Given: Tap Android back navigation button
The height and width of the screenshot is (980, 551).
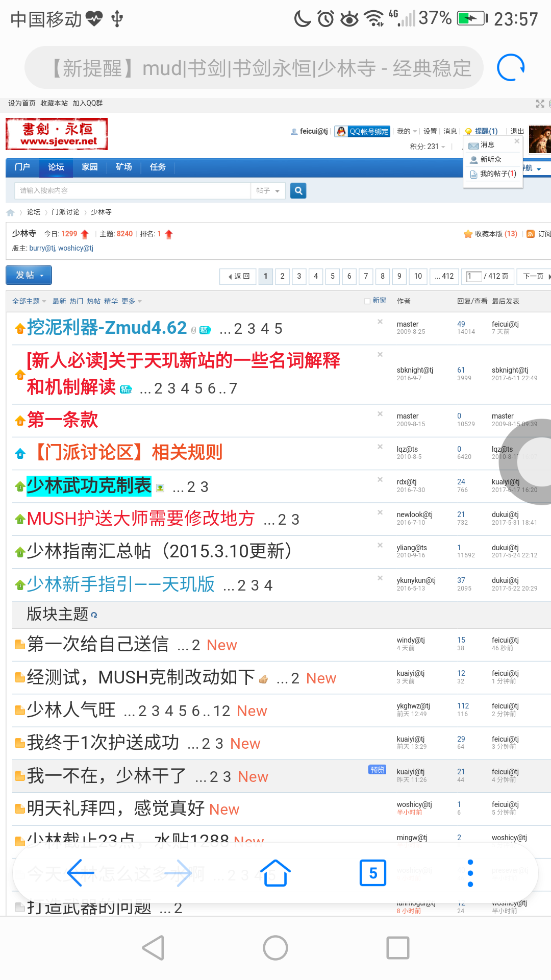Looking at the screenshot, I should tap(153, 948).
